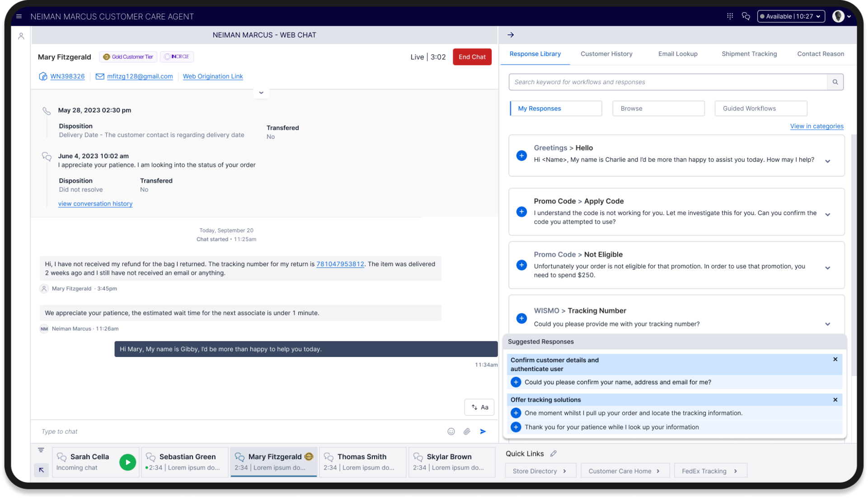Add the Greetings Hello response with plus icon

521,155
